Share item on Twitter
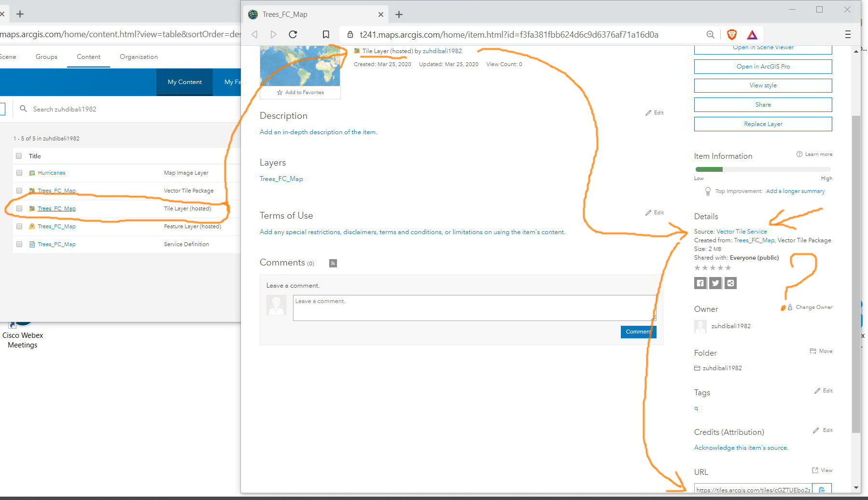 [715, 283]
